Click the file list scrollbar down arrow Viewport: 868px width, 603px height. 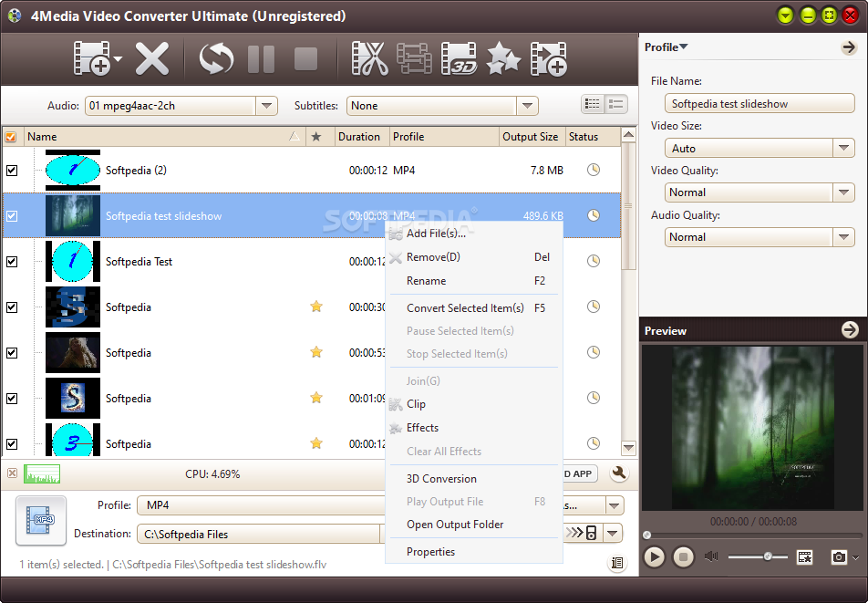point(628,447)
